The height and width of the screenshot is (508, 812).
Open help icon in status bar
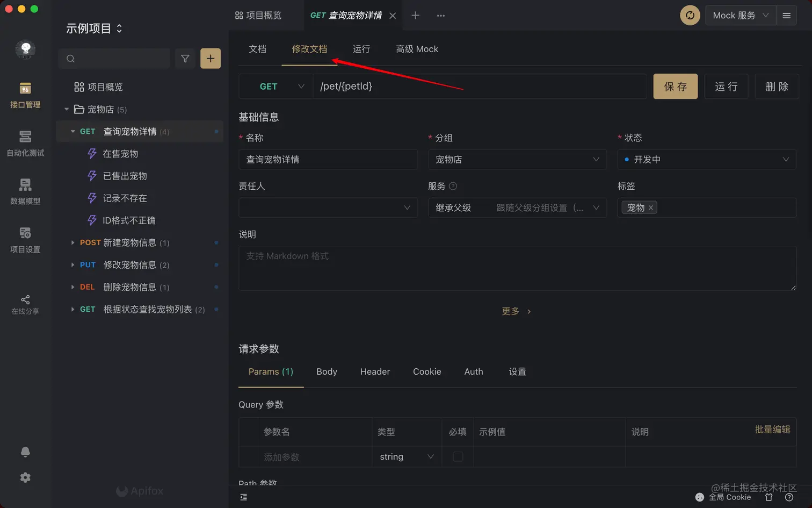point(789,497)
